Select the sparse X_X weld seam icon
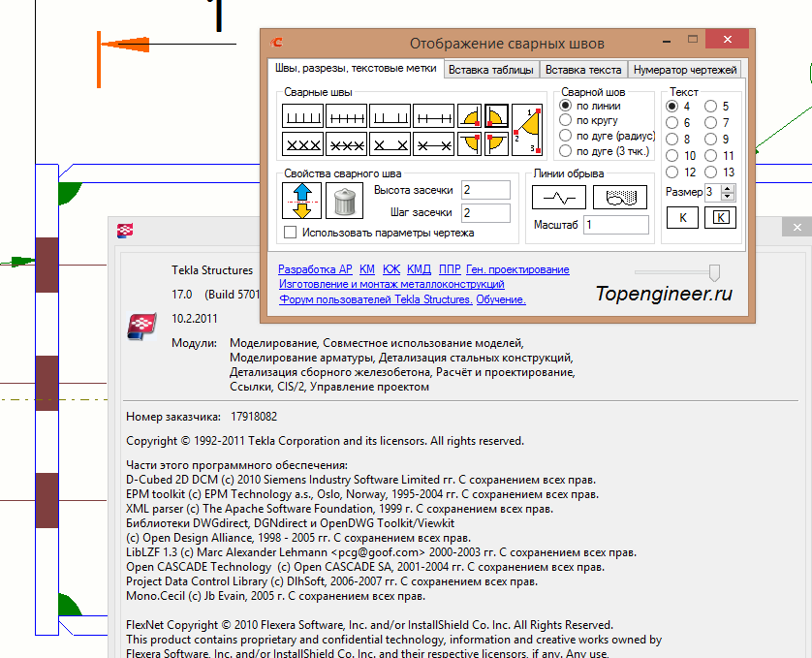The width and height of the screenshot is (812, 658). [x=390, y=144]
